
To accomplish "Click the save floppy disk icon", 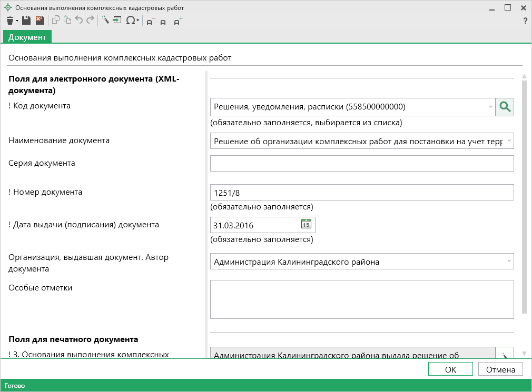I will pyautogui.click(x=26, y=21).
